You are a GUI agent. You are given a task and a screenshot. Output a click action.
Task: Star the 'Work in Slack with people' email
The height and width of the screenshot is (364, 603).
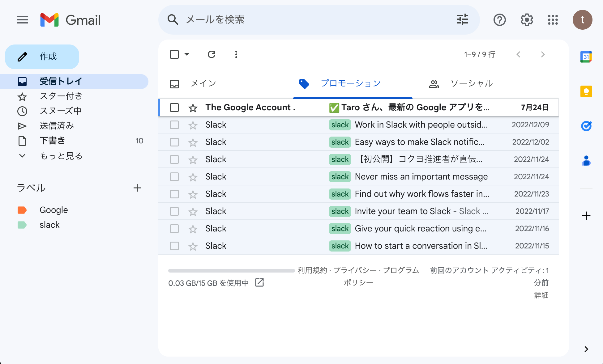pyautogui.click(x=193, y=125)
